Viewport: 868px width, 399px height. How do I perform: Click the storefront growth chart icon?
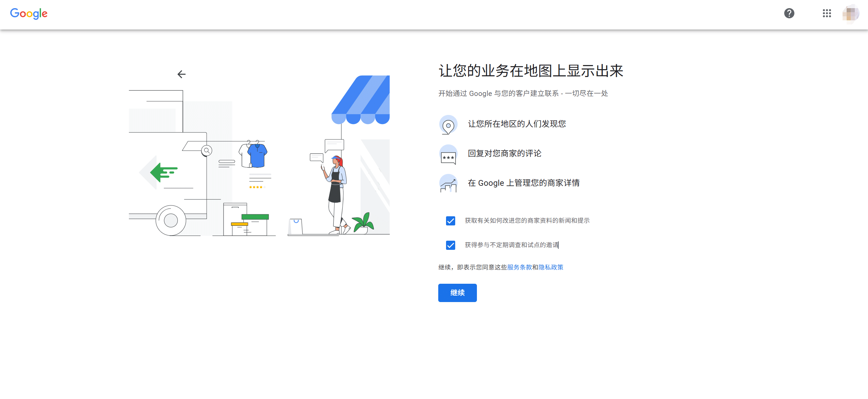tap(448, 183)
